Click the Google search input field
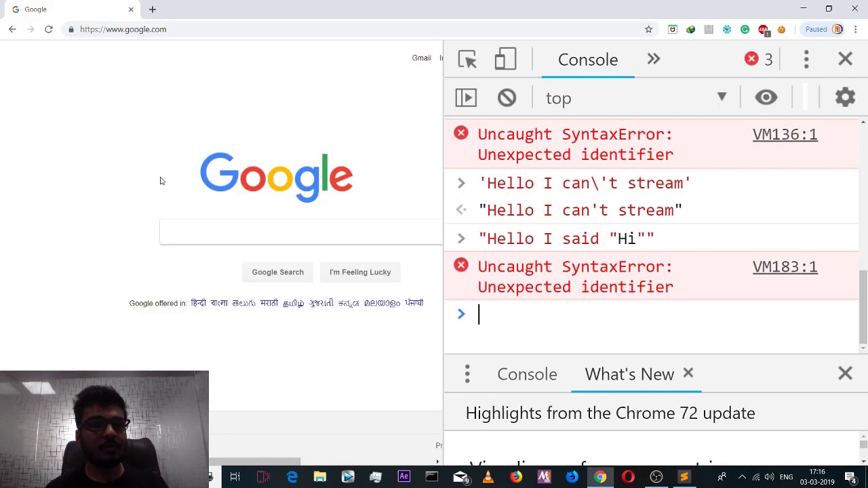The width and height of the screenshot is (868, 488). tap(301, 232)
